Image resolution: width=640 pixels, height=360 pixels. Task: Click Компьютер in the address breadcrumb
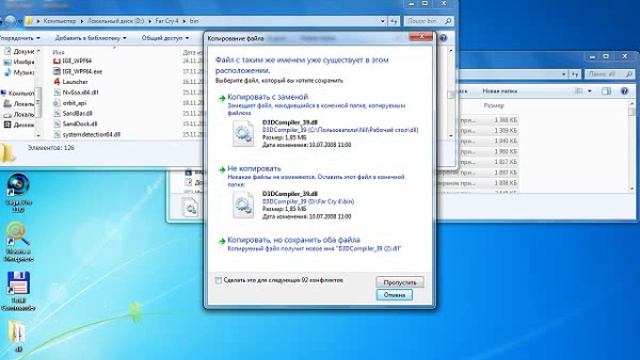pyautogui.click(x=60, y=21)
